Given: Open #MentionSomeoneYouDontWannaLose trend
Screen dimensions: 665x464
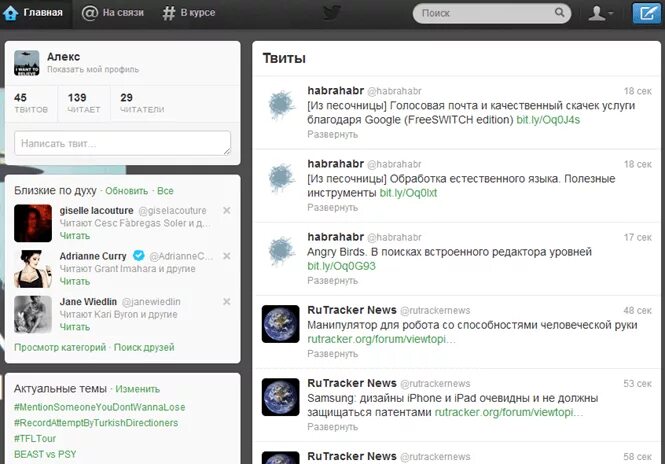Looking at the screenshot, I should tap(100, 407).
